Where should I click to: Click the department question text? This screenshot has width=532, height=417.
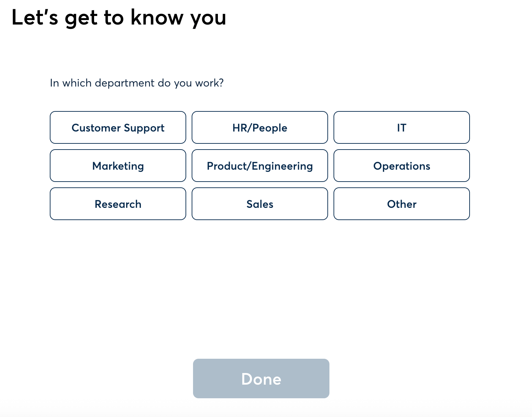point(137,83)
